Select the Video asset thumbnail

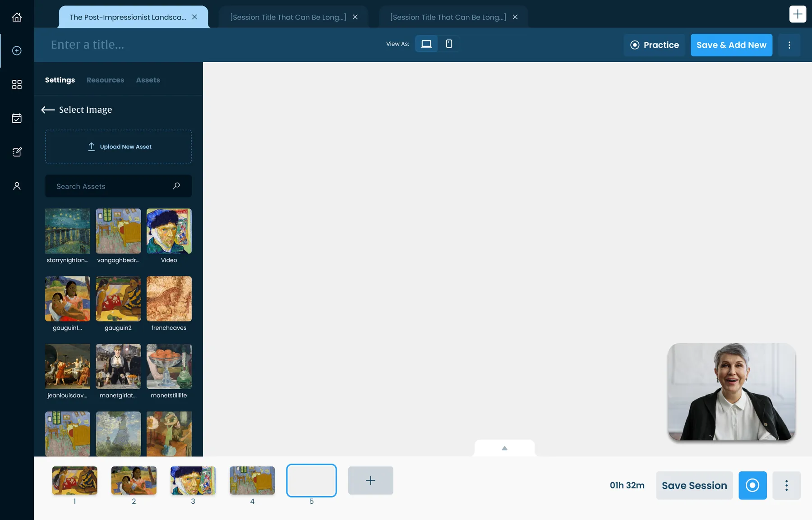[169, 231]
